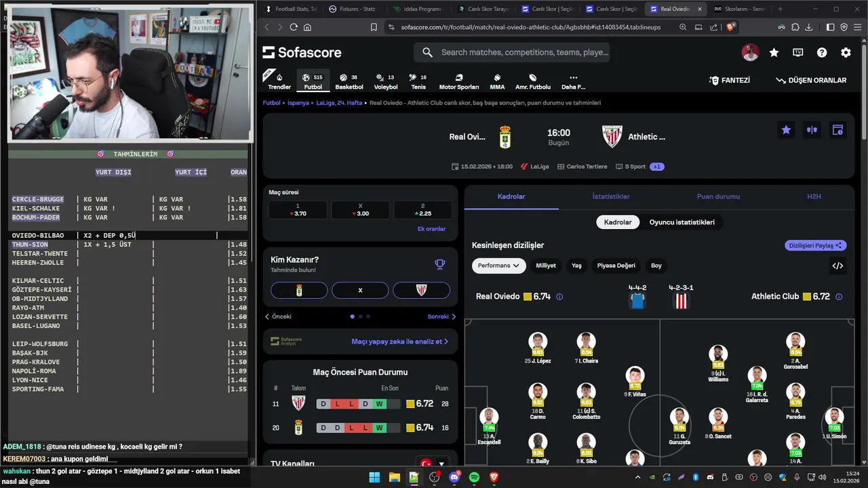
Task: Switch to H2H tab
Action: click(814, 197)
